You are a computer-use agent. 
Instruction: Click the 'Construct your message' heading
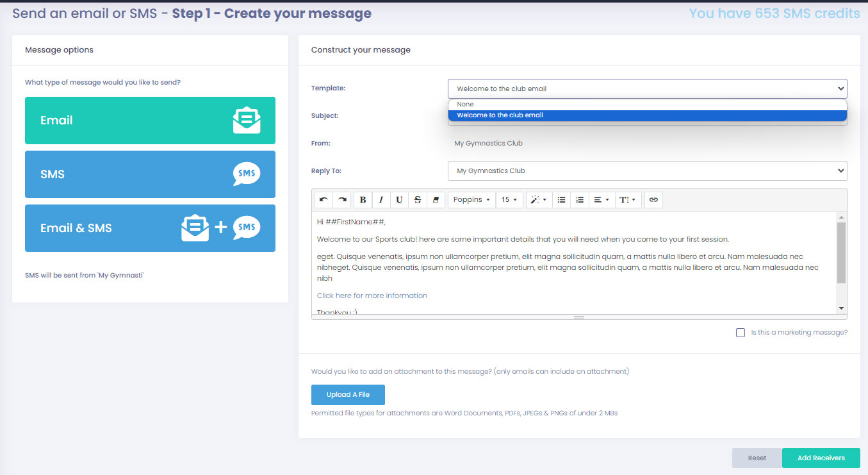(x=361, y=50)
